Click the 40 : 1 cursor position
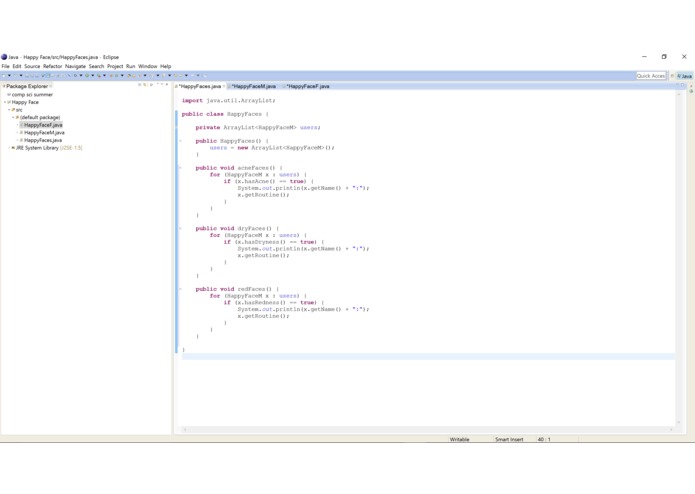 (544, 439)
